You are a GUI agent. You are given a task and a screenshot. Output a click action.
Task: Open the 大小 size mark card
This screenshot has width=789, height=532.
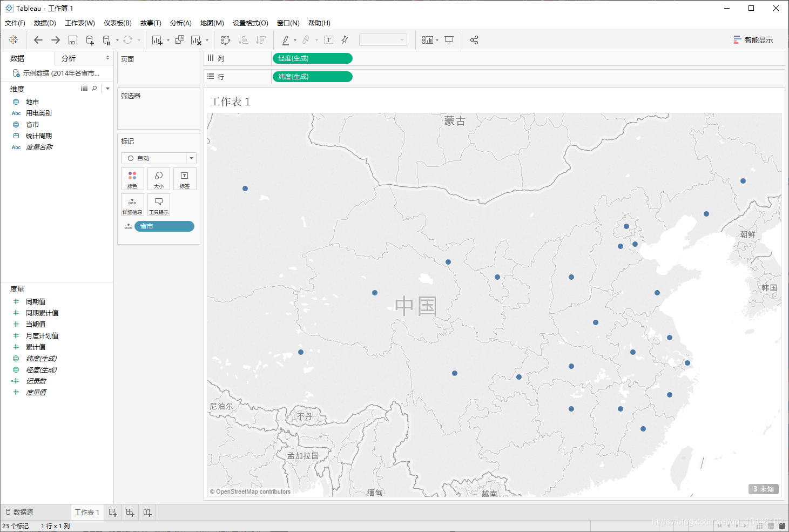coord(159,179)
